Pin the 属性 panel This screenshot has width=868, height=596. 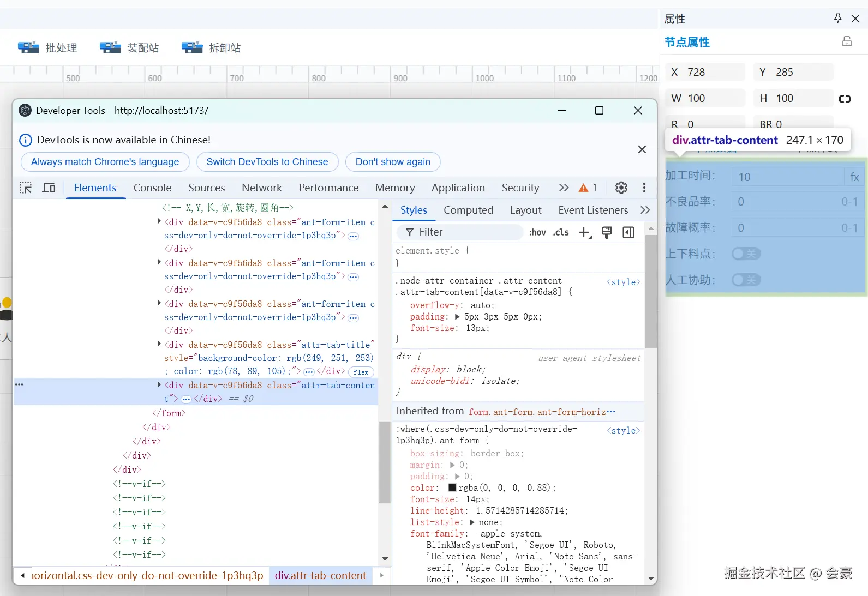pos(837,19)
